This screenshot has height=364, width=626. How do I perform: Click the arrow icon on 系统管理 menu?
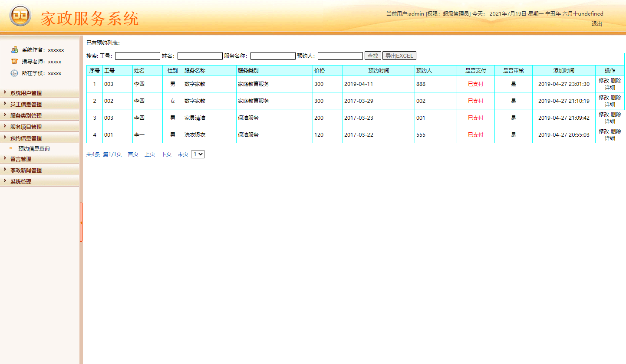point(5,181)
